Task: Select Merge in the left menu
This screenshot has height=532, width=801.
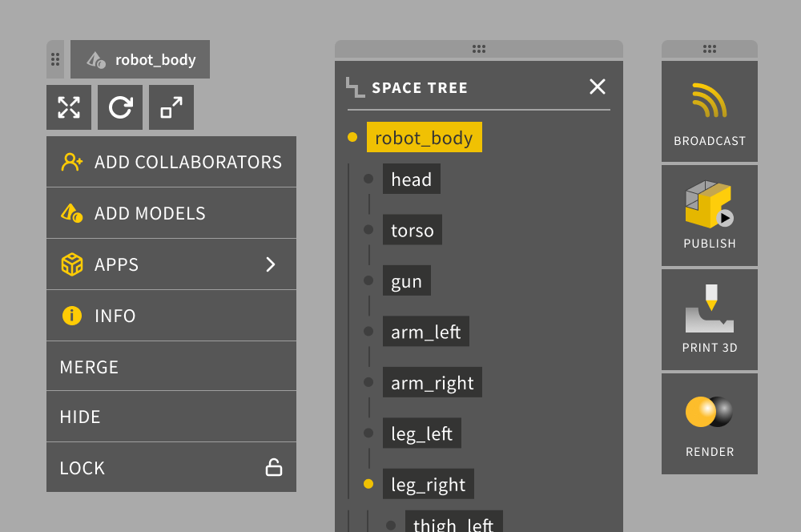Action: (x=171, y=366)
